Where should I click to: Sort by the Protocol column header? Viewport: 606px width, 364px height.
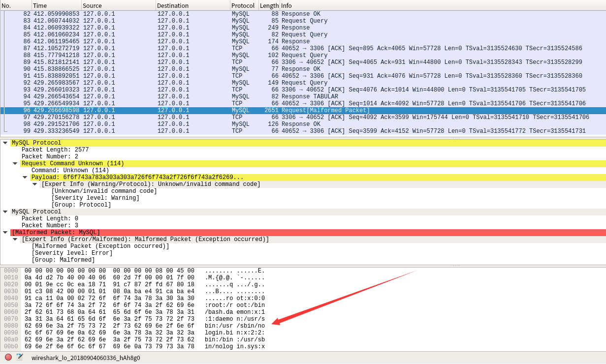243,5
